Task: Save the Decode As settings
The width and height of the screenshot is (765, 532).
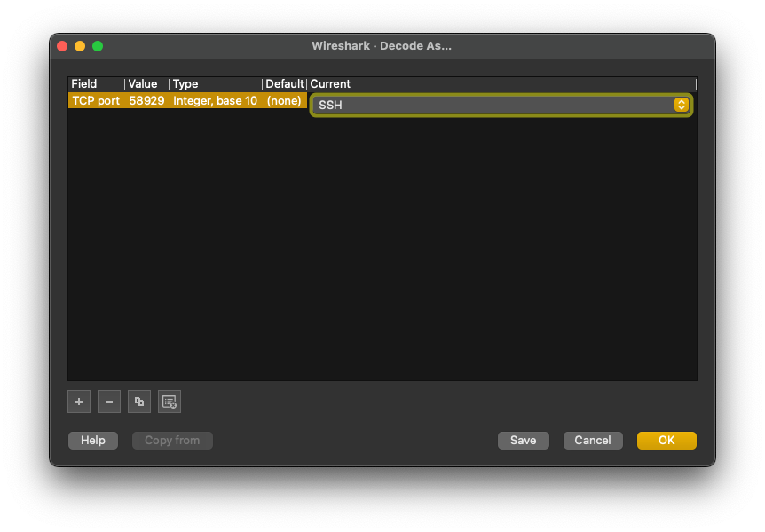Action: pyautogui.click(x=523, y=441)
